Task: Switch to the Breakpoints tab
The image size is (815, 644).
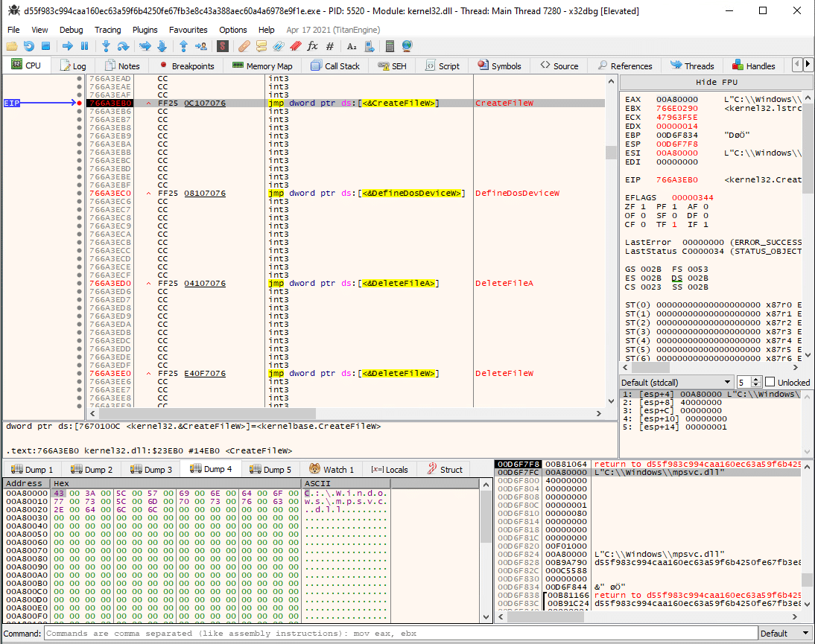Action: (x=187, y=66)
